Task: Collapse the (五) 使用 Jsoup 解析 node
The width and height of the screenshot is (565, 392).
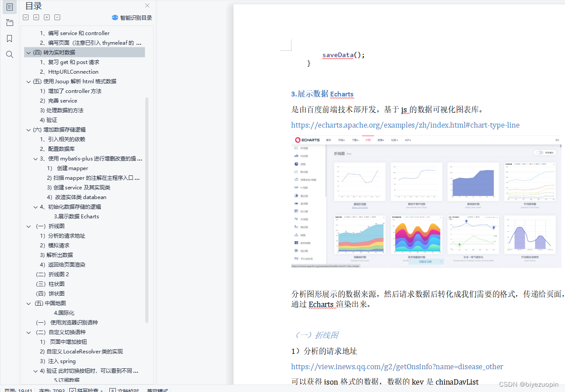Action: 29,82
